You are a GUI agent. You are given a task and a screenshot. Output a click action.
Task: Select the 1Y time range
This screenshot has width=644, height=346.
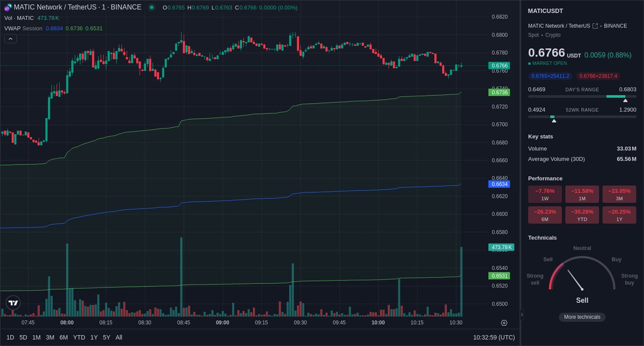(94, 337)
